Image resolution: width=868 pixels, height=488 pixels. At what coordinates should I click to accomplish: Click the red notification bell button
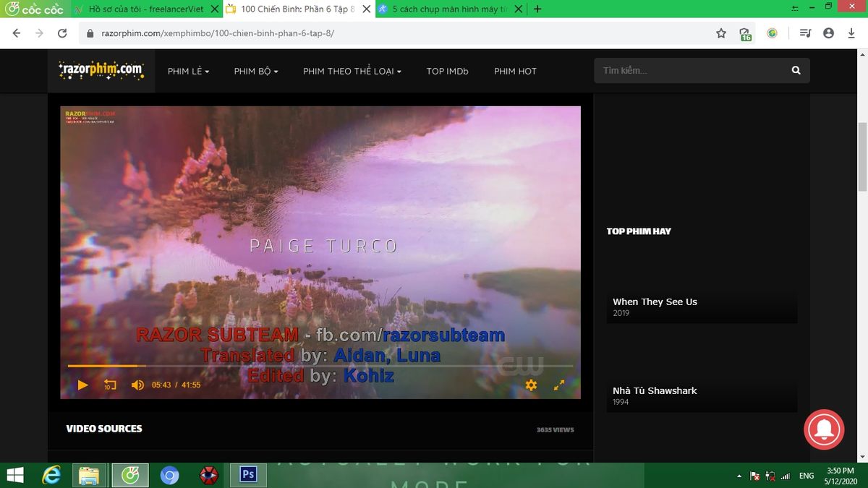824,429
